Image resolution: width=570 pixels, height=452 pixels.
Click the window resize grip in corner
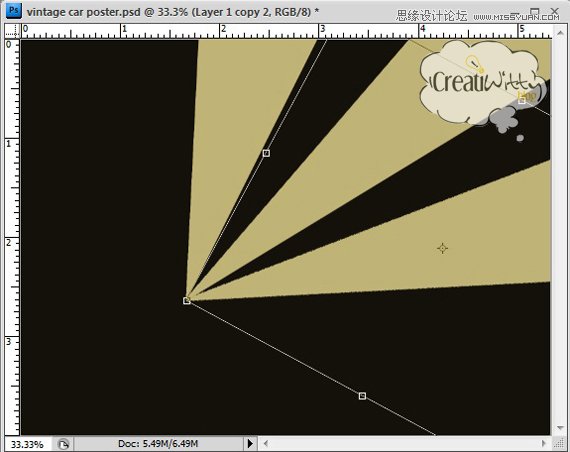point(559,443)
